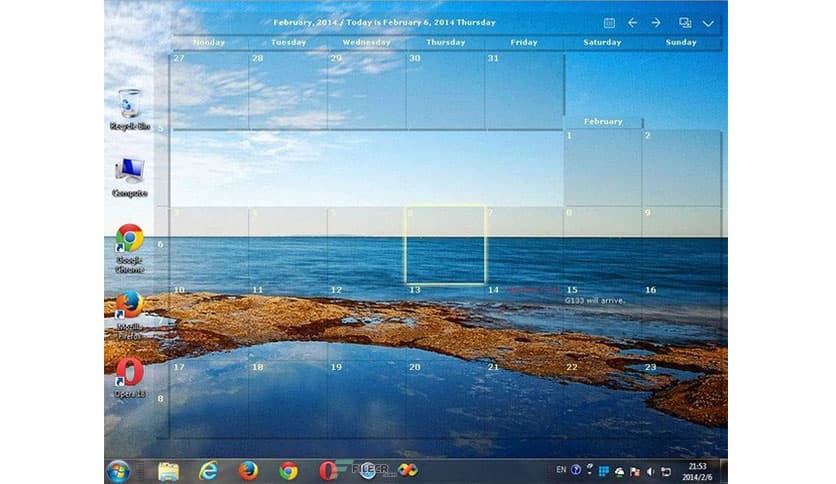Open File Explorer from the taskbar
Screen dimensions: 836x484
(168, 471)
